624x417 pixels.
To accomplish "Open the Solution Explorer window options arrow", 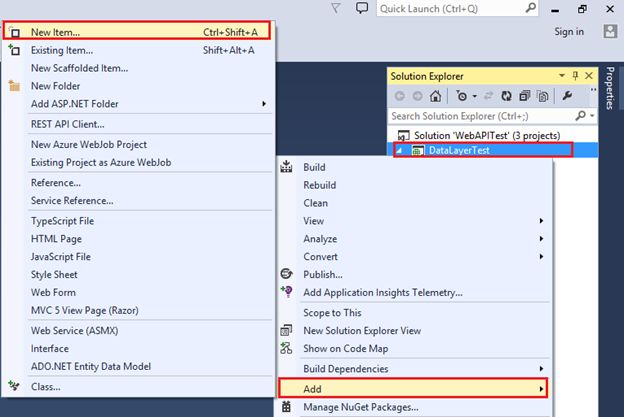I will [x=562, y=75].
